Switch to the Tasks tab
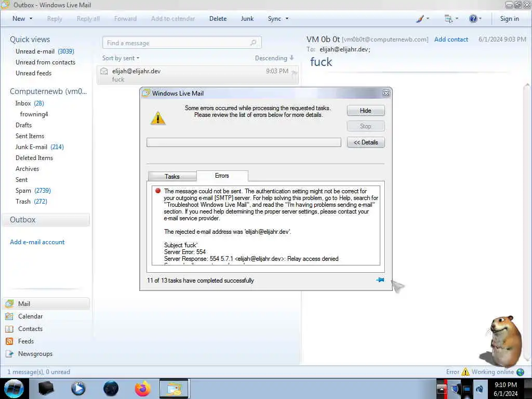The width and height of the screenshot is (532, 399). pos(172,177)
